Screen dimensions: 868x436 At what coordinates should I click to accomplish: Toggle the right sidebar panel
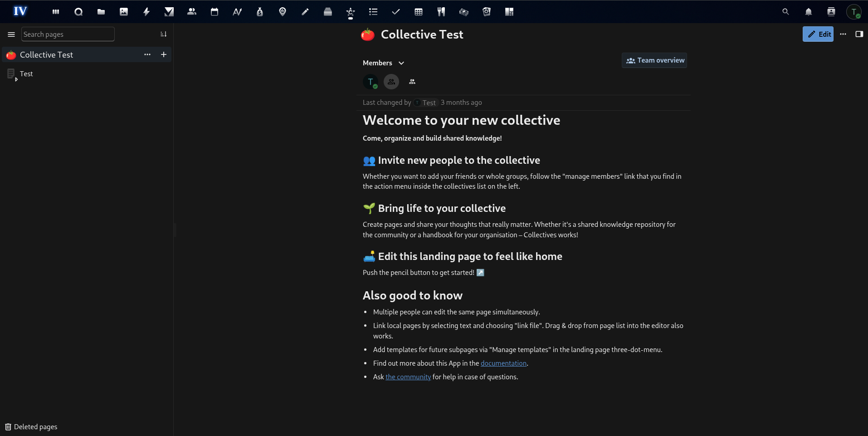[x=859, y=34]
